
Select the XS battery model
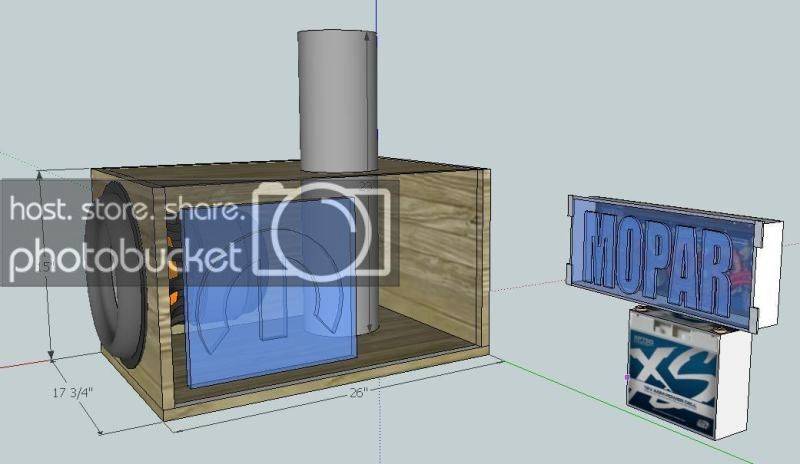click(689, 375)
